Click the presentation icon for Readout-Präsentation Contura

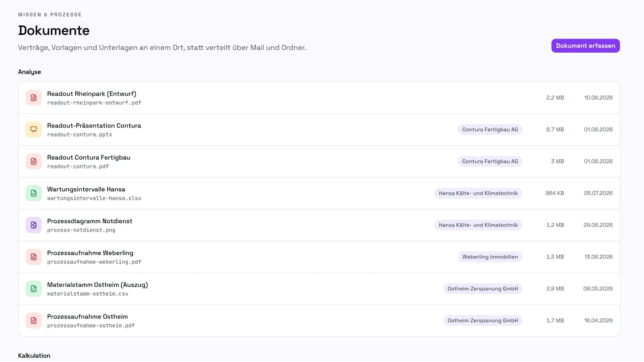34,130
